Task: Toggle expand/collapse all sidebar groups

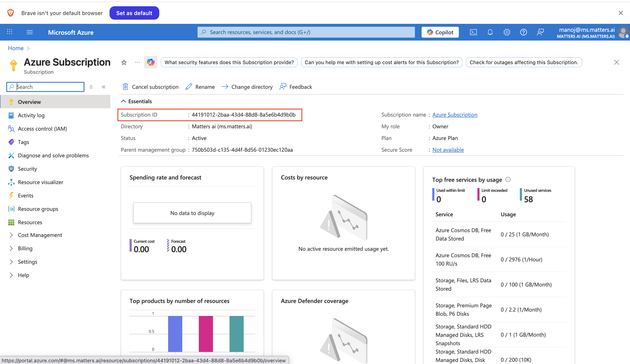Action: coord(91,87)
